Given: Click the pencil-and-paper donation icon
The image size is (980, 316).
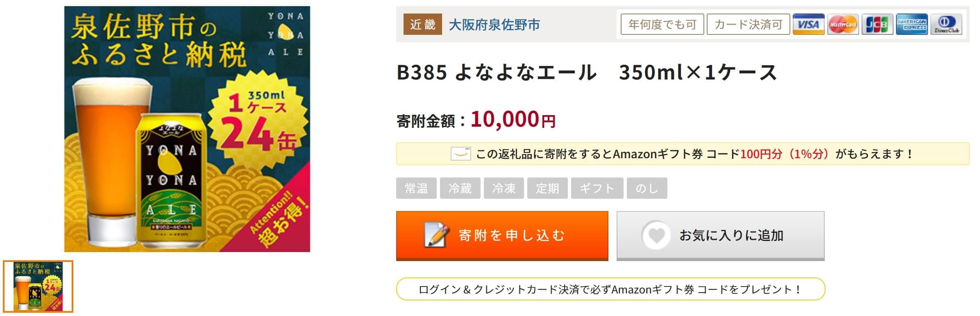Looking at the screenshot, I should tap(437, 235).
